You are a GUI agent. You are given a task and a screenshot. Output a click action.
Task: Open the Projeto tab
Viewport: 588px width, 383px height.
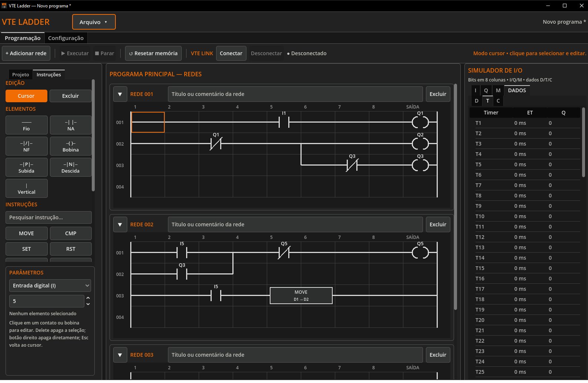[20, 74]
